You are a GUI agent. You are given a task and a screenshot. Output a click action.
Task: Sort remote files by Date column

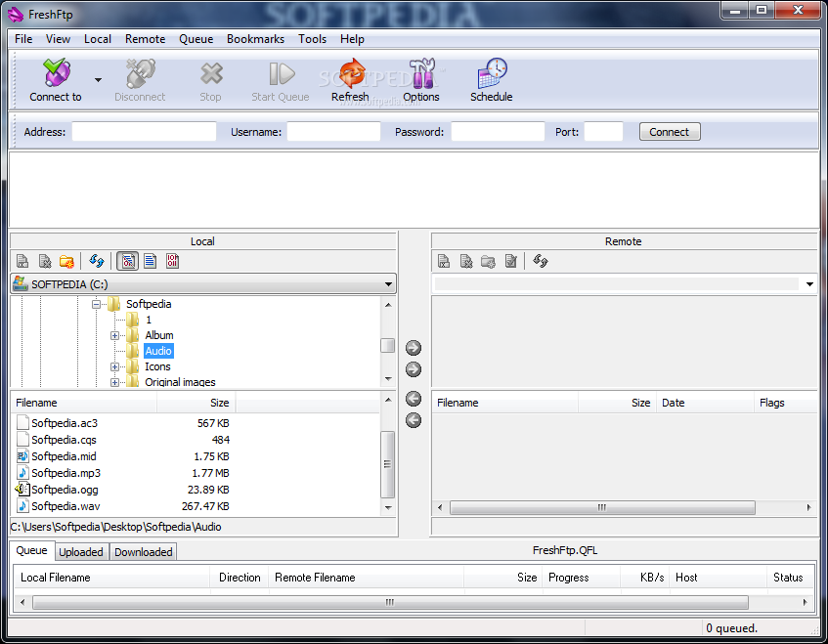705,403
